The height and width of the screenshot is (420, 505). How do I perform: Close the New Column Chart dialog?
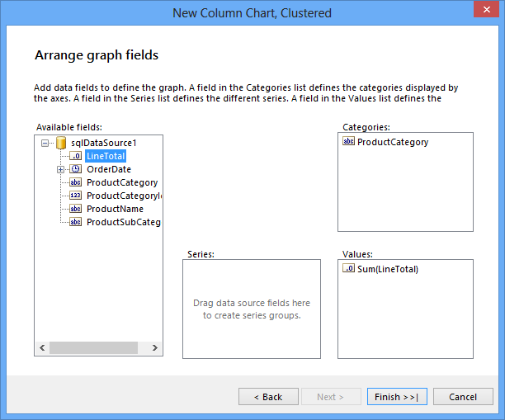point(484,12)
